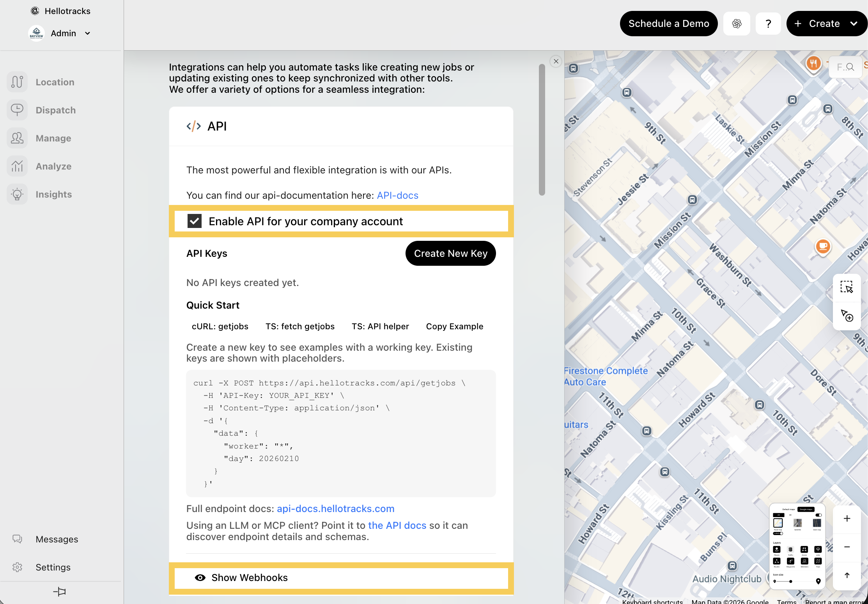The width and height of the screenshot is (868, 604).
Task: Switch to TS: fetch getjobs tab
Action: coord(300,327)
